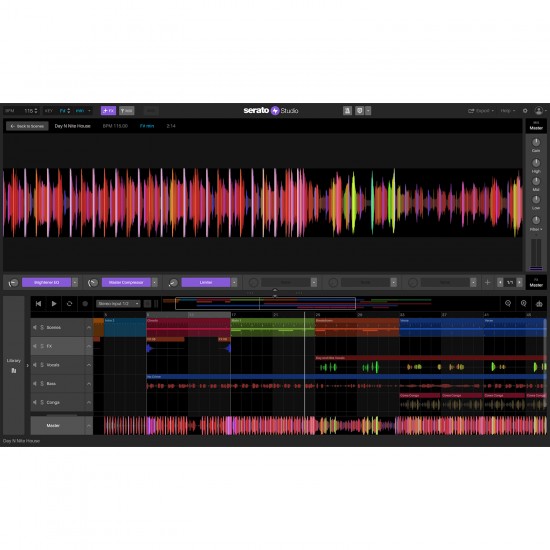Screen dimensions: 550x550
Task: Turn the Limiter amount knob
Action: (173, 283)
